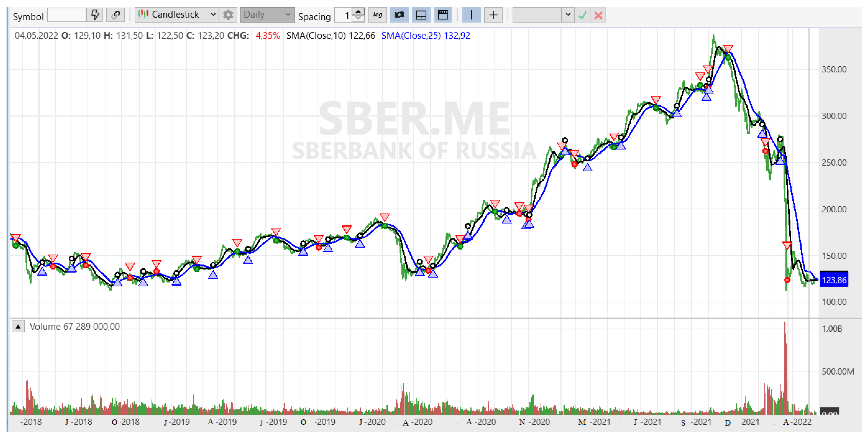Open the Candlestick chart type dropdown
This screenshot has height=440, width=868.
tap(177, 15)
